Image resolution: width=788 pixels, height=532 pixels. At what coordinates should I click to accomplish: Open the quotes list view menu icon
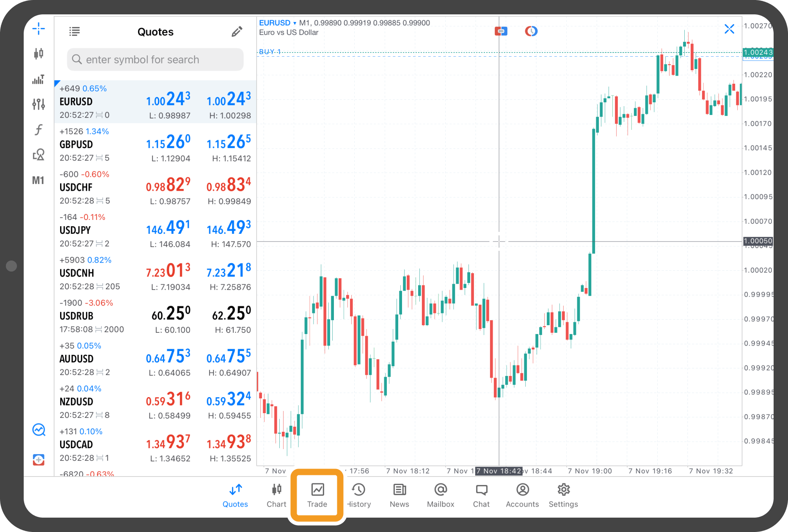coord(74,32)
